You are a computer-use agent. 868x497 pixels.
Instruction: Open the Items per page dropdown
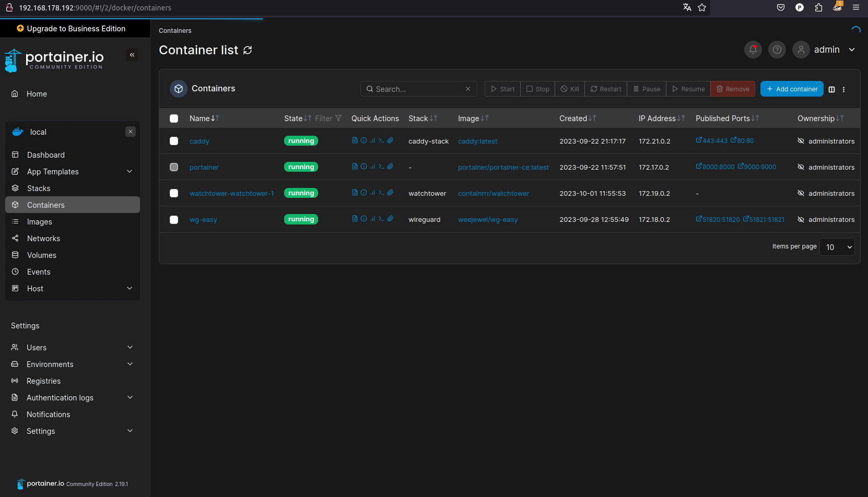[x=837, y=247]
